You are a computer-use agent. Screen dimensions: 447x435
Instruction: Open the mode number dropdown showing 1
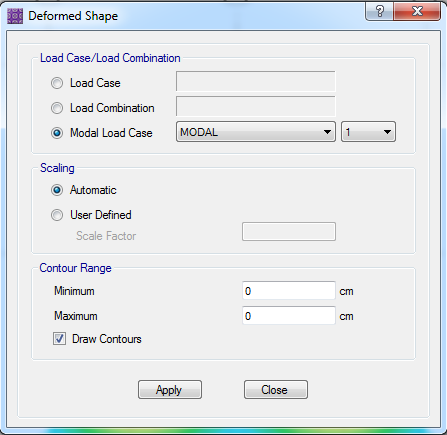[x=368, y=132]
